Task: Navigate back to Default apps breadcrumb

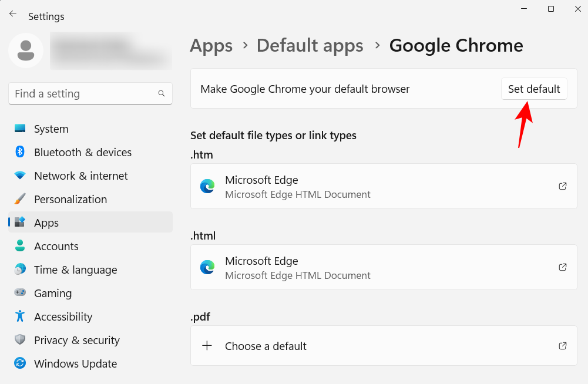Action: click(310, 45)
